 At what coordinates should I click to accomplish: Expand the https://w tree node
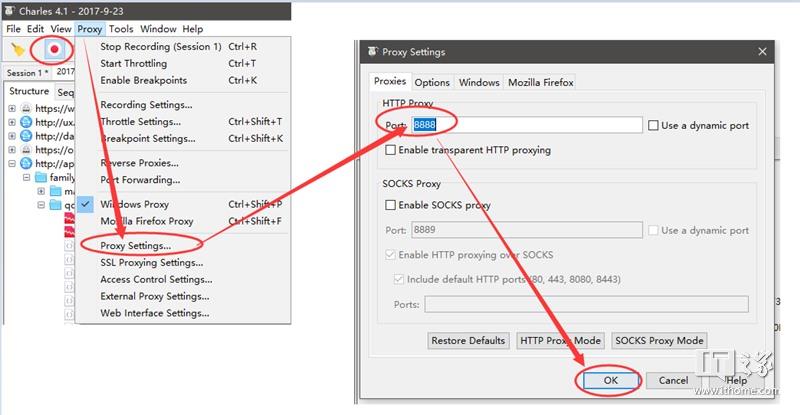tap(12, 108)
